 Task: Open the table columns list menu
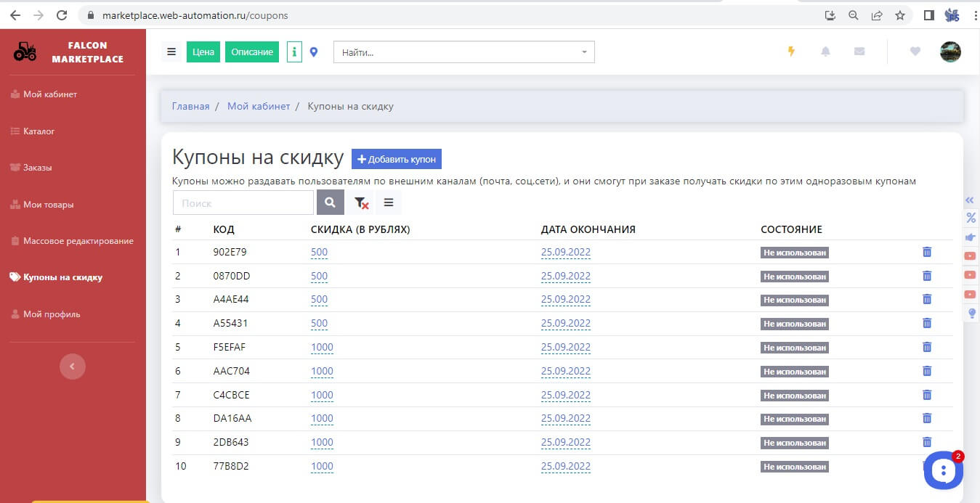(x=389, y=203)
